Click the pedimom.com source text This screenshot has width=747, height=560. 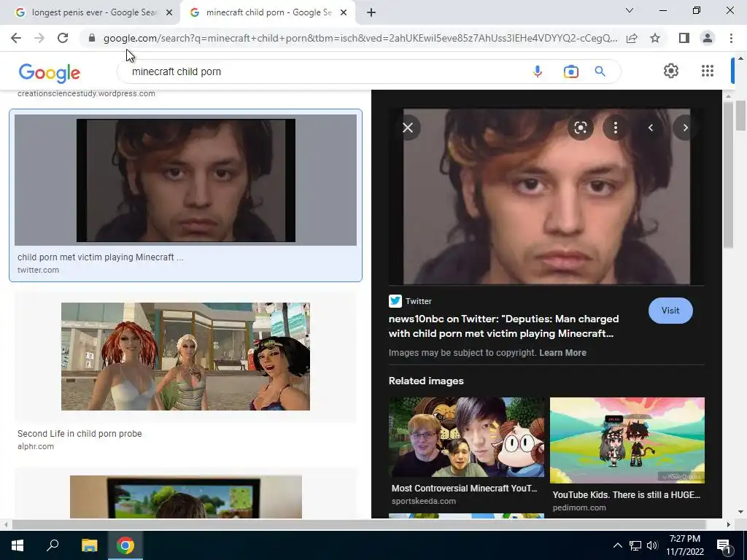pos(579,507)
